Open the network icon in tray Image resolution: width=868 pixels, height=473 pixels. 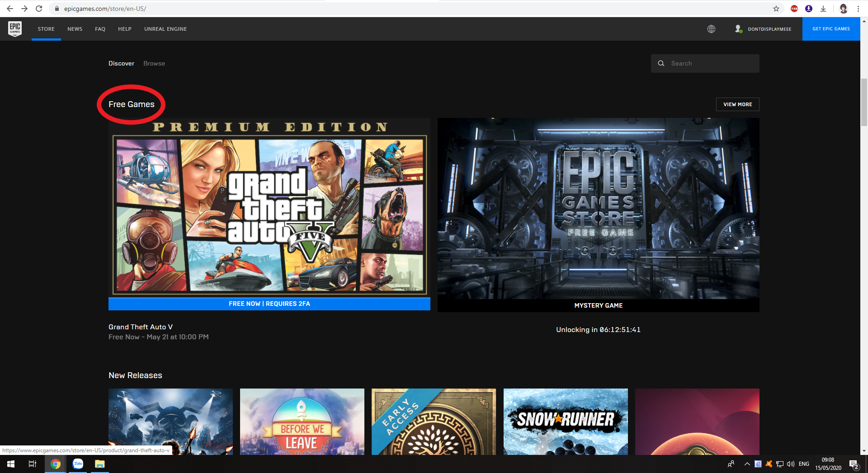[x=780, y=464]
